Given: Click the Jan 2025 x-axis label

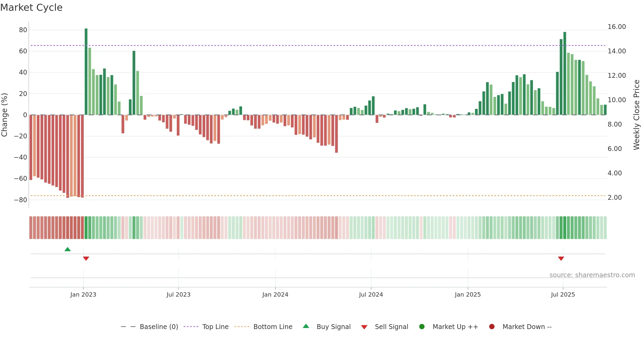Looking at the screenshot, I should tap(468, 294).
